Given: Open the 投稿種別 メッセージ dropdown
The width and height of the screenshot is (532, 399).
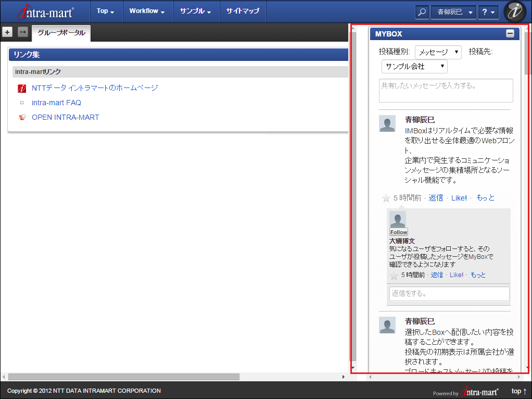Looking at the screenshot, I should (x=438, y=52).
